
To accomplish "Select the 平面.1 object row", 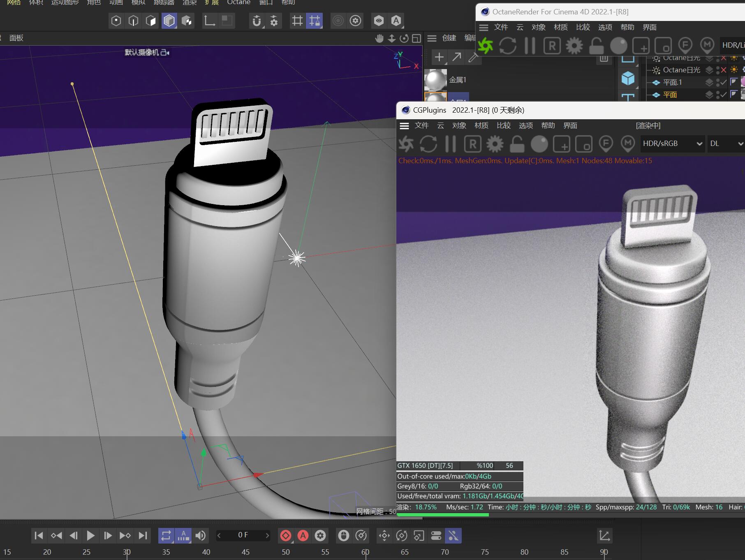I will point(672,82).
